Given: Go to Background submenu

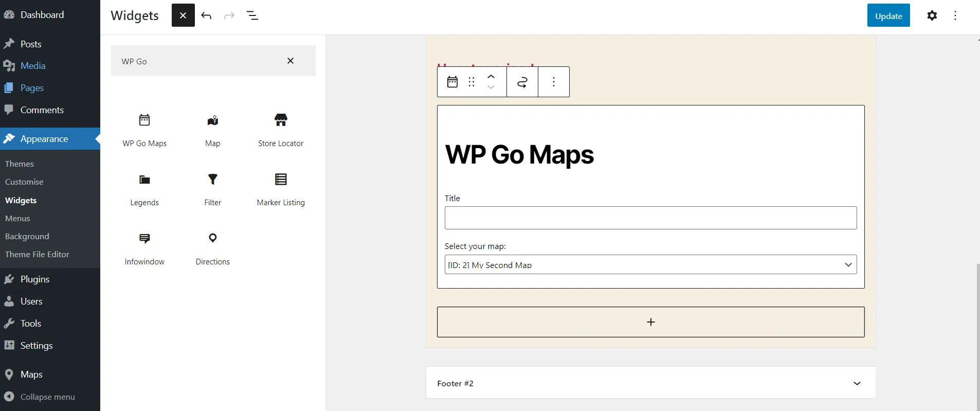Looking at the screenshot, I should pos(27,236).
